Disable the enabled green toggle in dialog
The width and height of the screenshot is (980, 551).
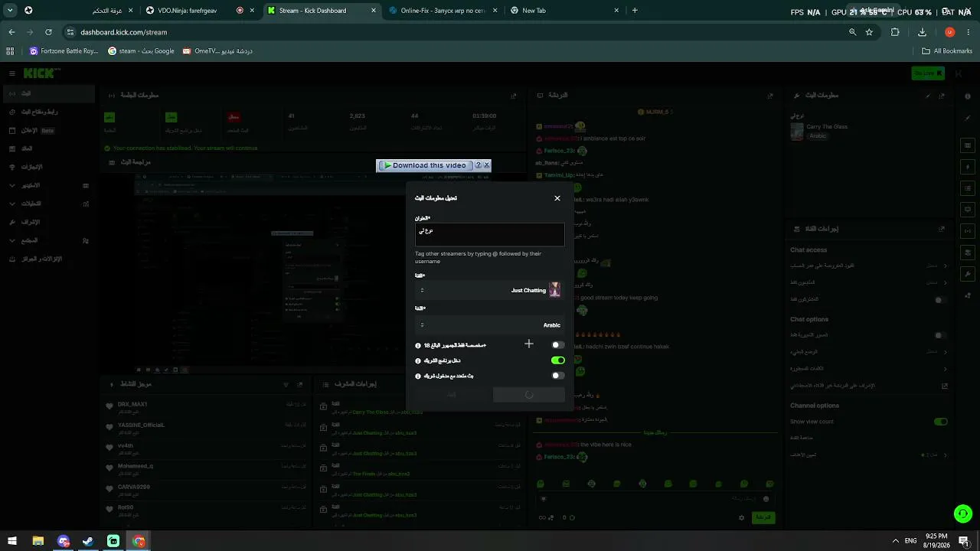tap(558, 360)
